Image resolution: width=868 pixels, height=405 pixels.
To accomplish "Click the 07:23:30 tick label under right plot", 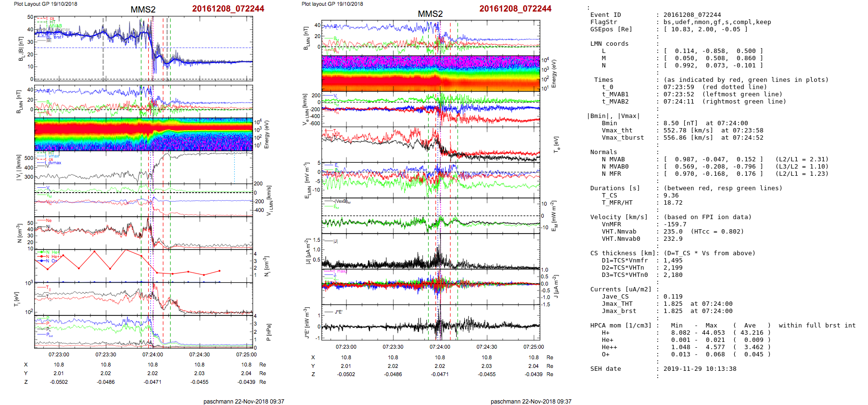I will click(393, 347).
